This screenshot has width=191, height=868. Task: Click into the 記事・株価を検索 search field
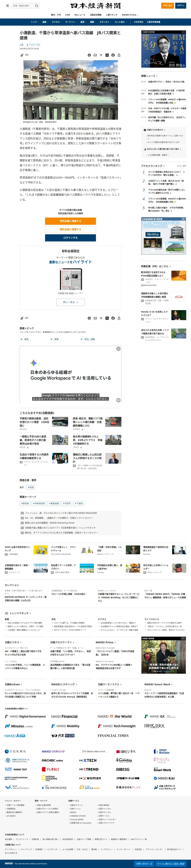click(x=24, y=6)
